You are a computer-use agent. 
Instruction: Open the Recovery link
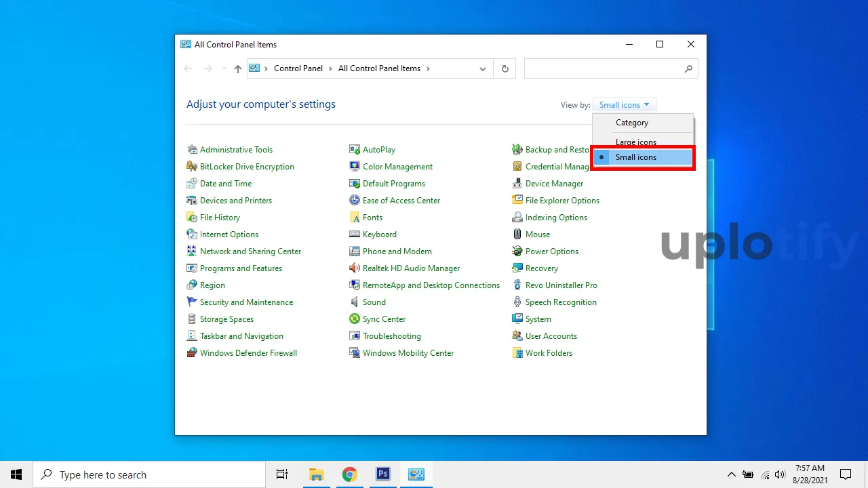click(x=542, y=268)
